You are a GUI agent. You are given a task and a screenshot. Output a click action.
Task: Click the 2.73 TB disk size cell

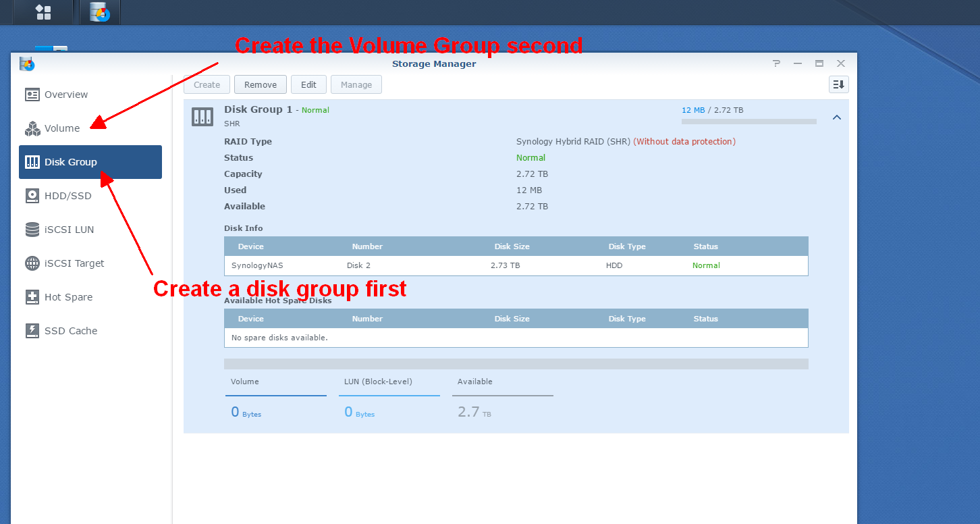pos(506,265)
